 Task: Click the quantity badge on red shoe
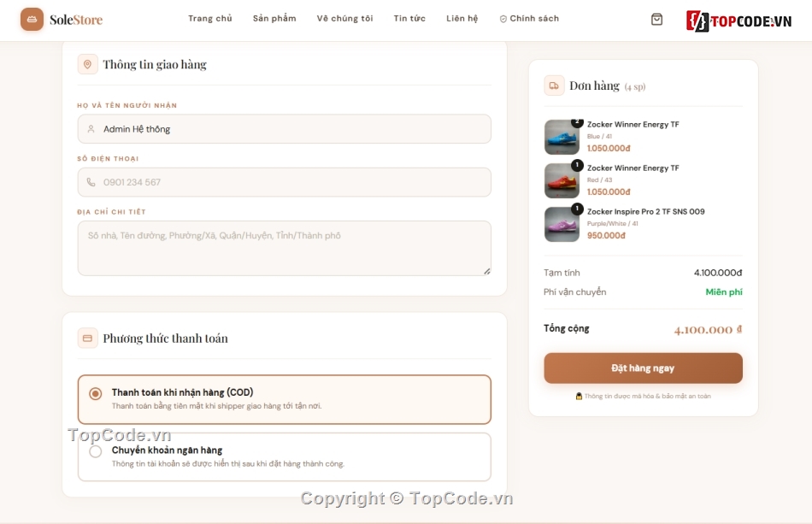[577, 165]
